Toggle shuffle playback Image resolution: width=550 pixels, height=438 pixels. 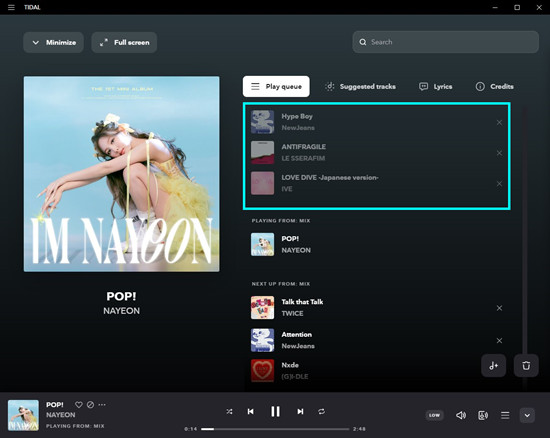coord(229,411)
